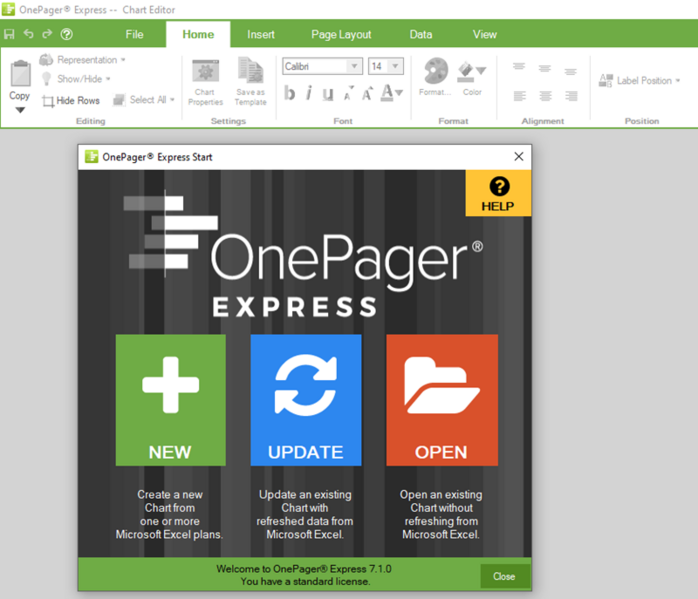Expand the arrow below Copy

click(x=20, y=110)
